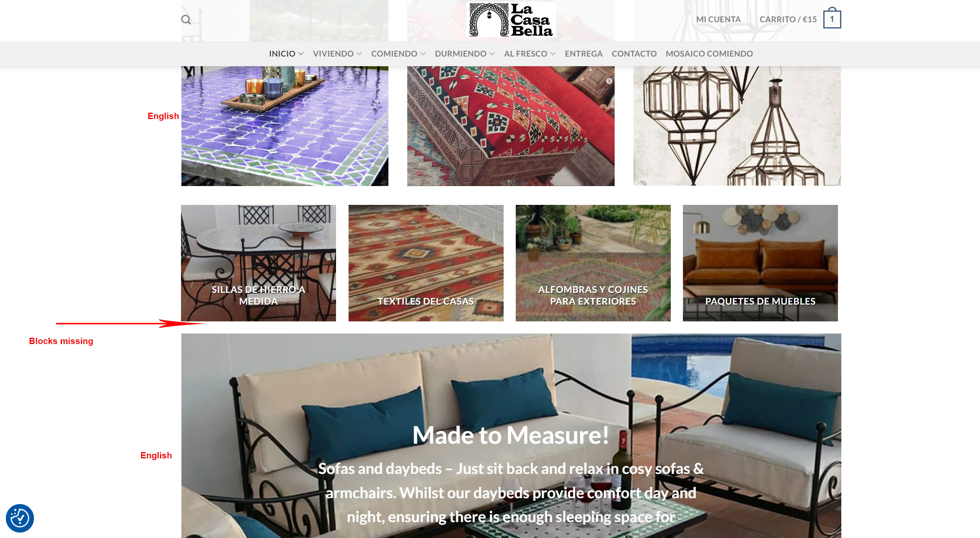Screen dimensions: 980x538
Task: Click the La Casa Bella logo
Action: pyautogui.click(x=511, y=20)
